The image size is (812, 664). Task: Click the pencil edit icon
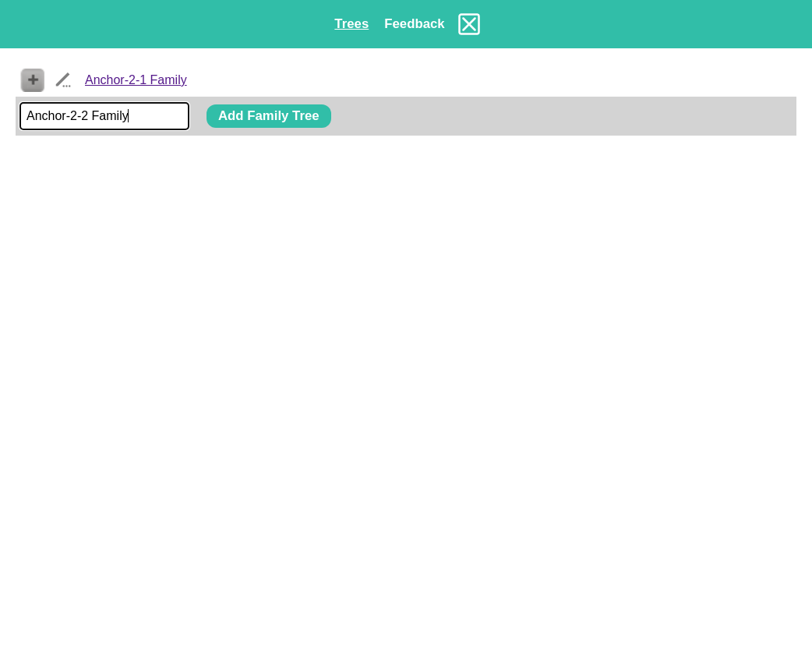(63, 80)
